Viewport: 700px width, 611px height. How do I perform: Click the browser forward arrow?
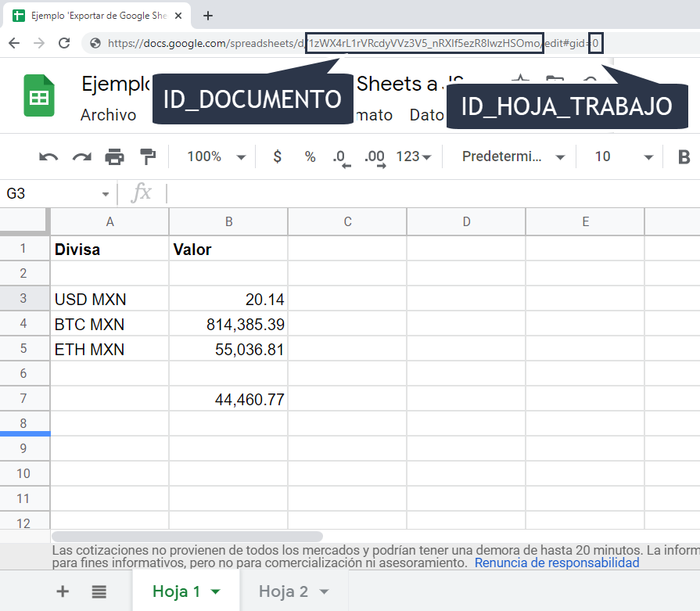(x=39, y=43)
